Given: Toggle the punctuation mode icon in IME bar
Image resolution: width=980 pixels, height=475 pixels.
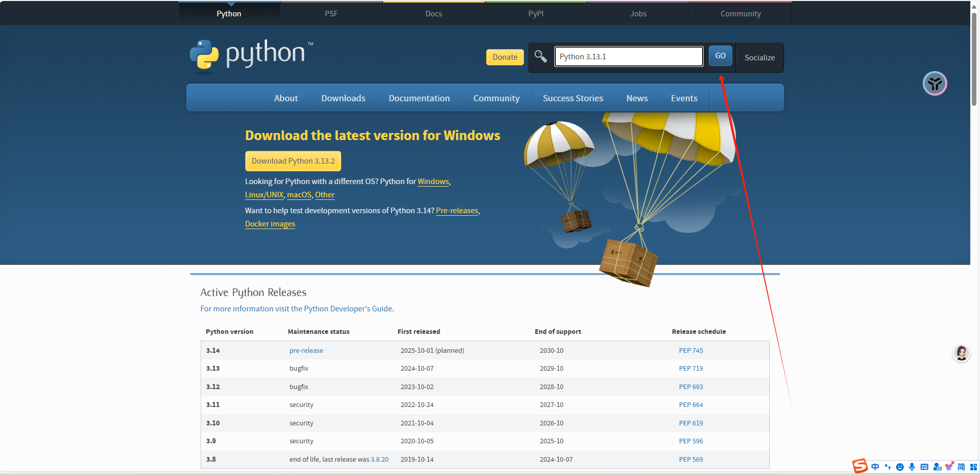Looking at the screenshot, I should (x=887, y=467).
